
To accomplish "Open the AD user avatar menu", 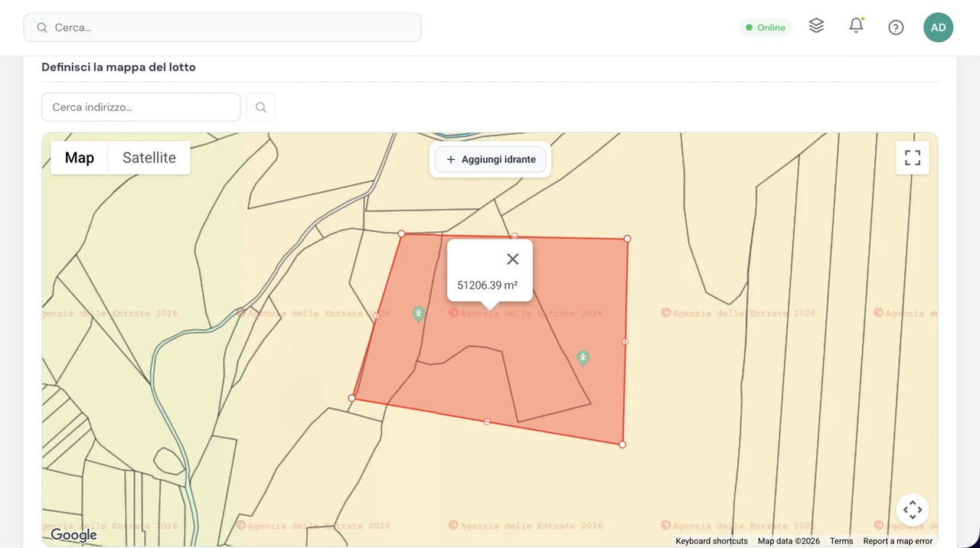I will click(x=938, y=28).
